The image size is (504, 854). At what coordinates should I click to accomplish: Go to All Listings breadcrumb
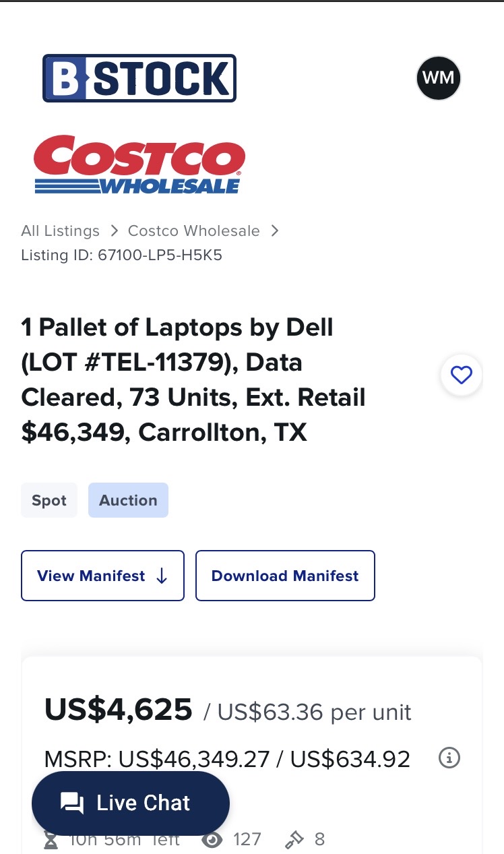60,231
